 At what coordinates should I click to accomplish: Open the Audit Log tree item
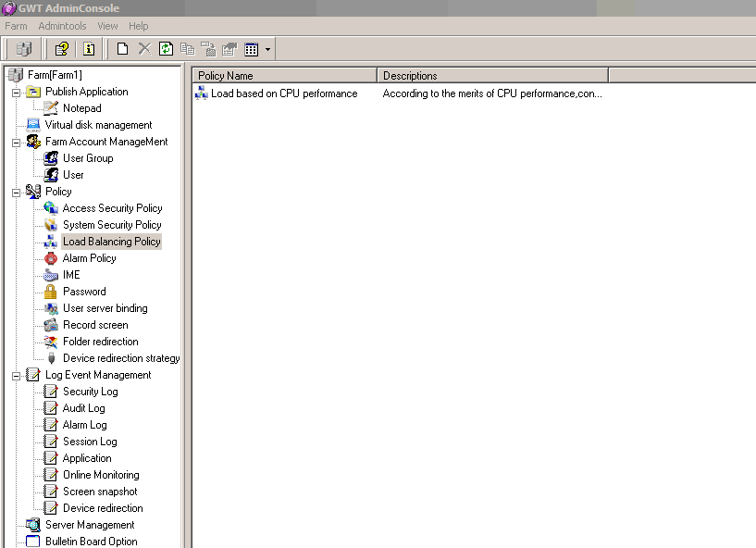coord(83,408)
